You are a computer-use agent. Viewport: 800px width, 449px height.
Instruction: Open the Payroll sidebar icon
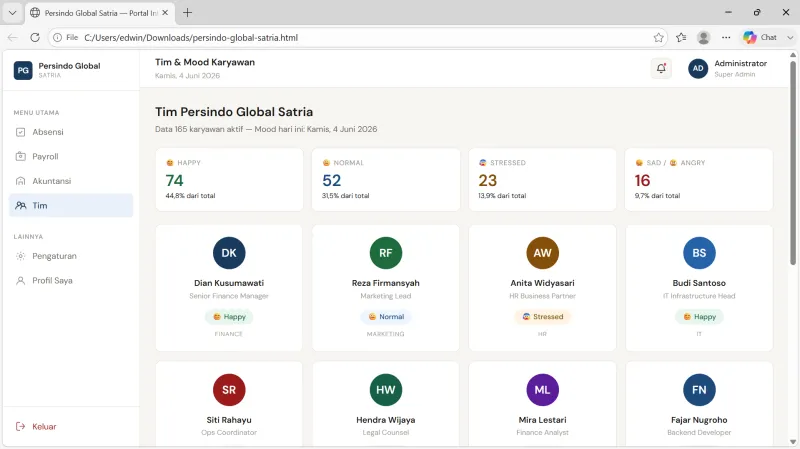pyautogui.click(x=20, y=157)
